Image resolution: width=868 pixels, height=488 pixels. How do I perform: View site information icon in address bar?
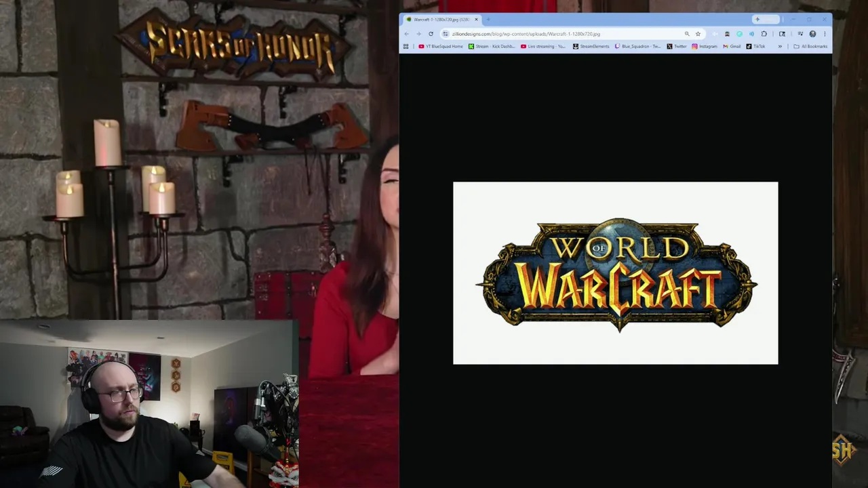point(445,34)
